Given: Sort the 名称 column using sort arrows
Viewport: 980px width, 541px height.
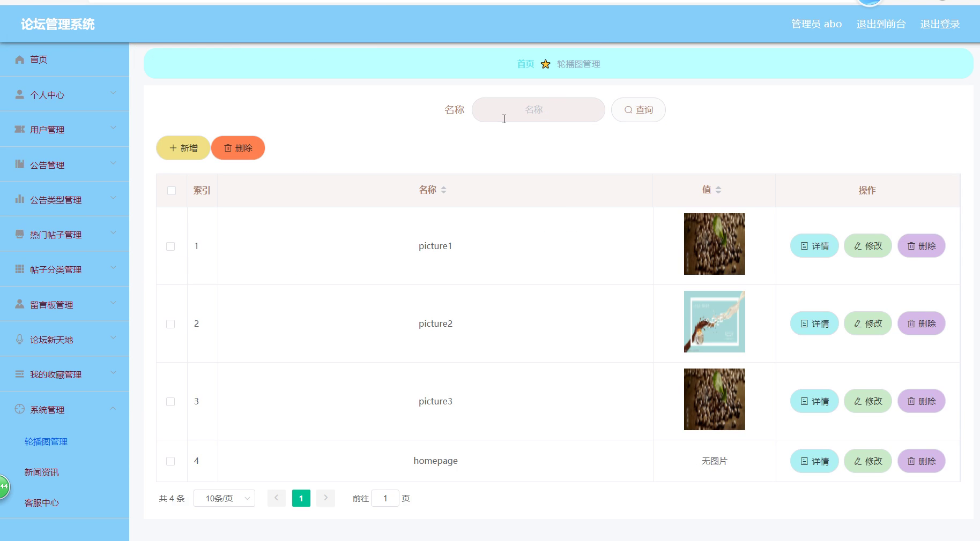Looking at the screenshot, I should [x=443, y=190].
